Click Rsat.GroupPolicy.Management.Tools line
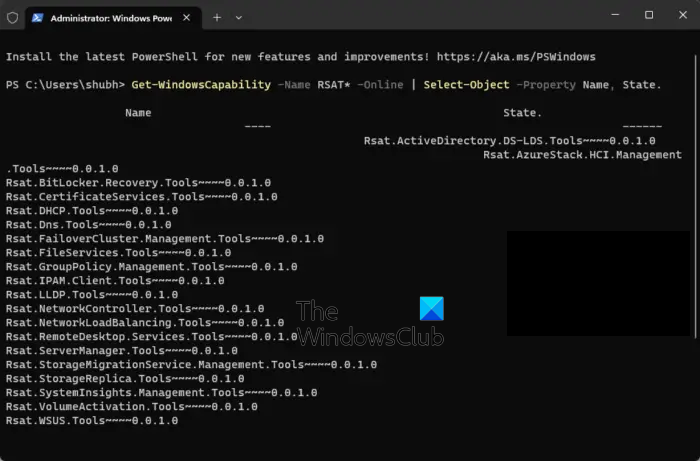Screen dimensions: 700x461 151,267
